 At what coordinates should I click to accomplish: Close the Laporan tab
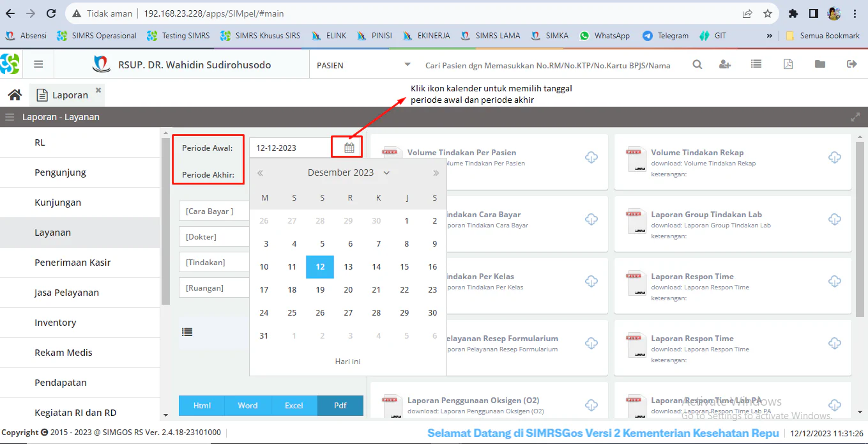pyautogui.click(x=98, y=90)
